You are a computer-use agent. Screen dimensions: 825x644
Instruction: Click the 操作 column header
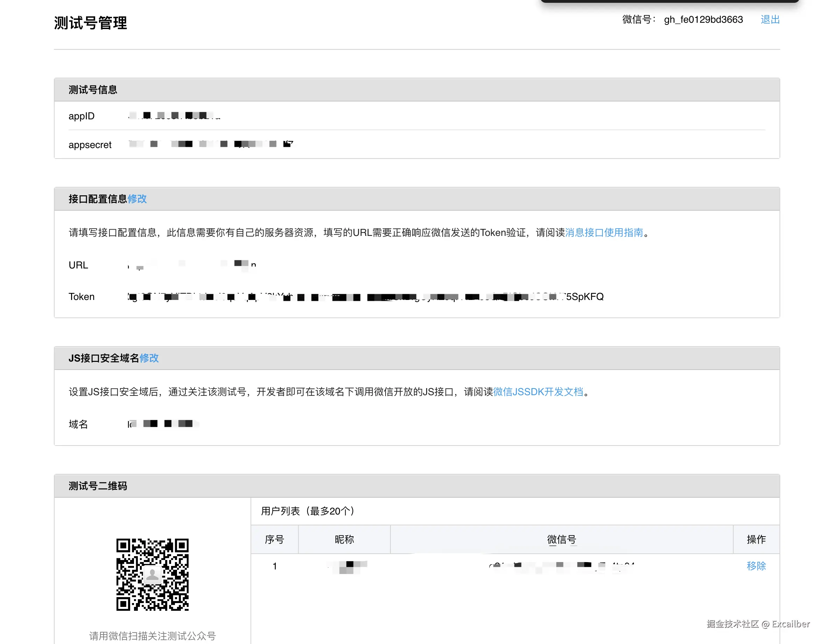[x=756, y=539]
